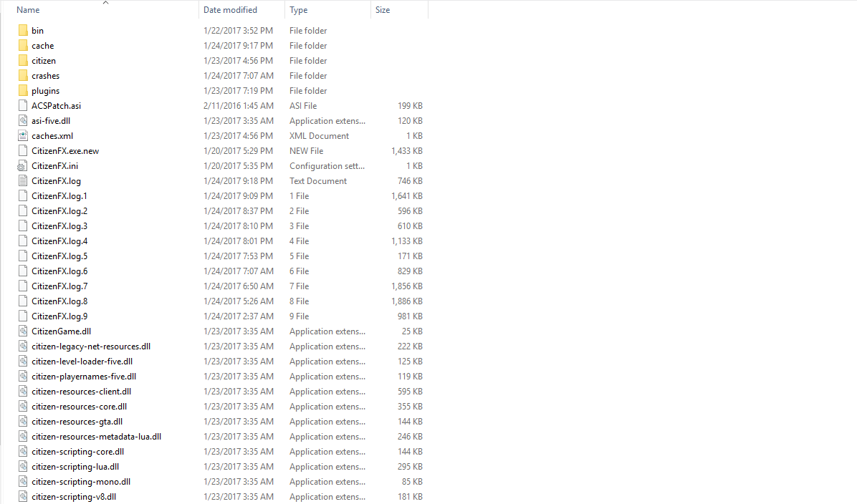Select citizen-scripting-mono.dll icon
This screenshot has height=504, width=857.
click(x=23, y=481)
